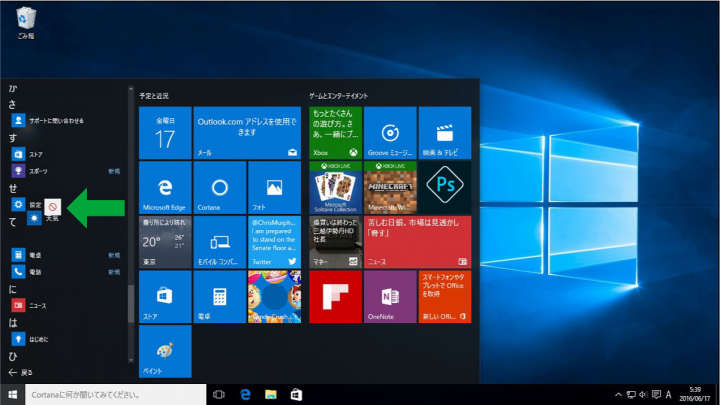Screen dimensions: 720x405
Task: Click the て letter header in app list
Action: click(13, 222)
